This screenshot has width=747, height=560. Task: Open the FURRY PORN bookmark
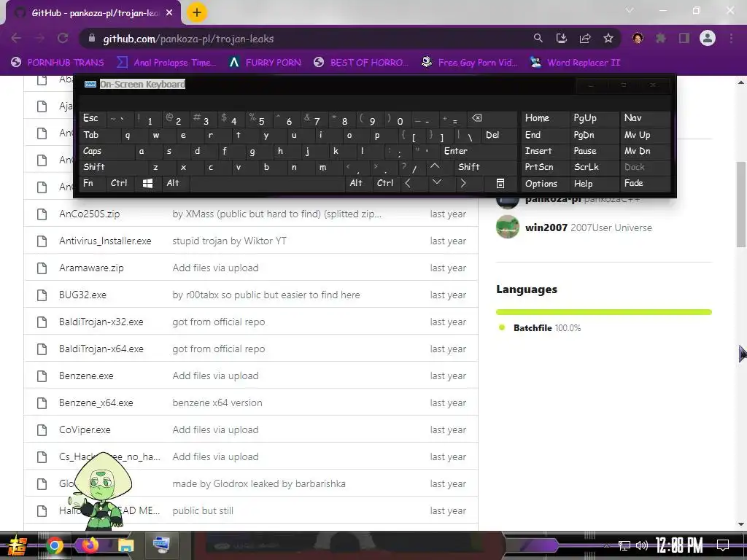[x=265, y=63]
